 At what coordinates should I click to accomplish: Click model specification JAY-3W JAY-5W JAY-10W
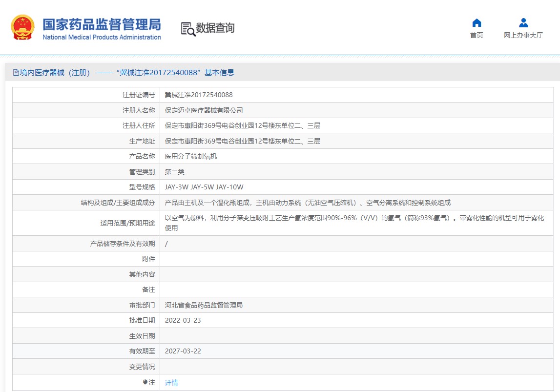coord(204,187)
